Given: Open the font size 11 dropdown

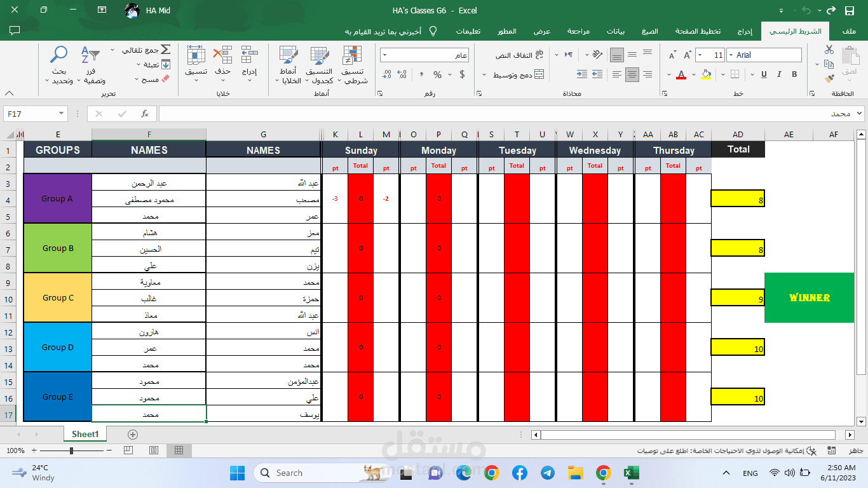Looking at the screenshot, I should coord(700,55).
